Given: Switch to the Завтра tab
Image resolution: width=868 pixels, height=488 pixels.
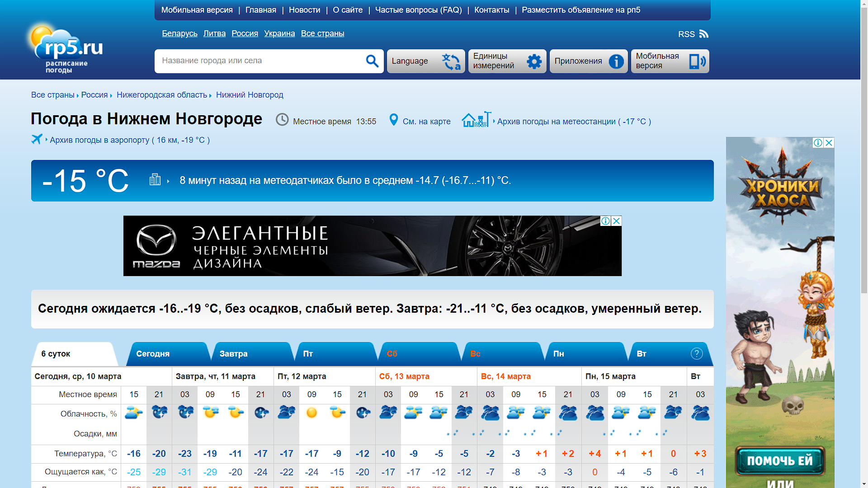Looking at the screenshot, I should click(233, 354).
